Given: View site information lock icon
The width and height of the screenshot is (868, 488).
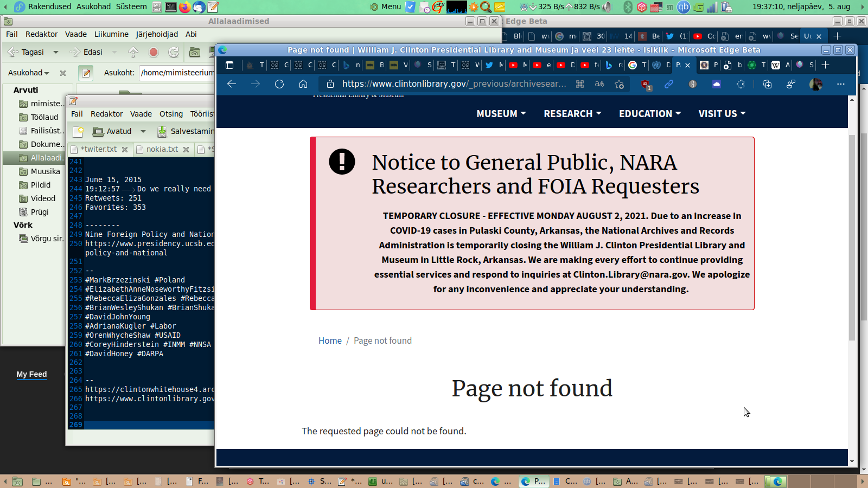Looking at the screenshot, I should coord(329,84).
